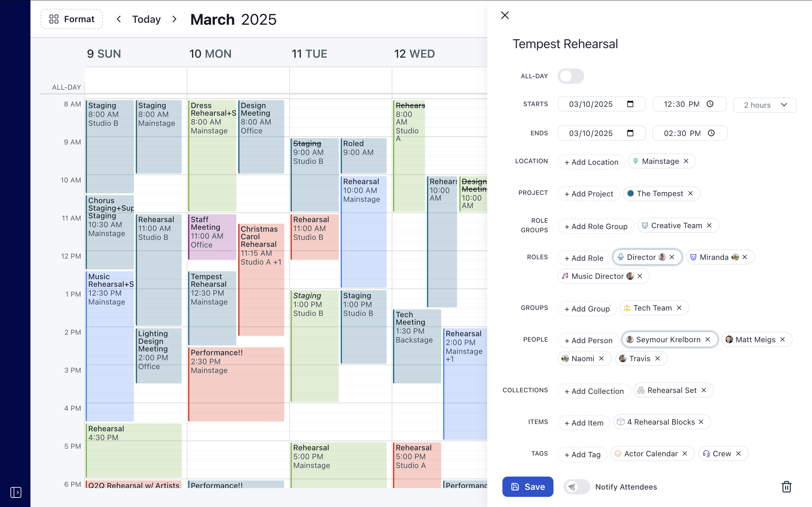Add a tag using + Add Tag
Screen dimensions: 812x507
coord(582,454)
